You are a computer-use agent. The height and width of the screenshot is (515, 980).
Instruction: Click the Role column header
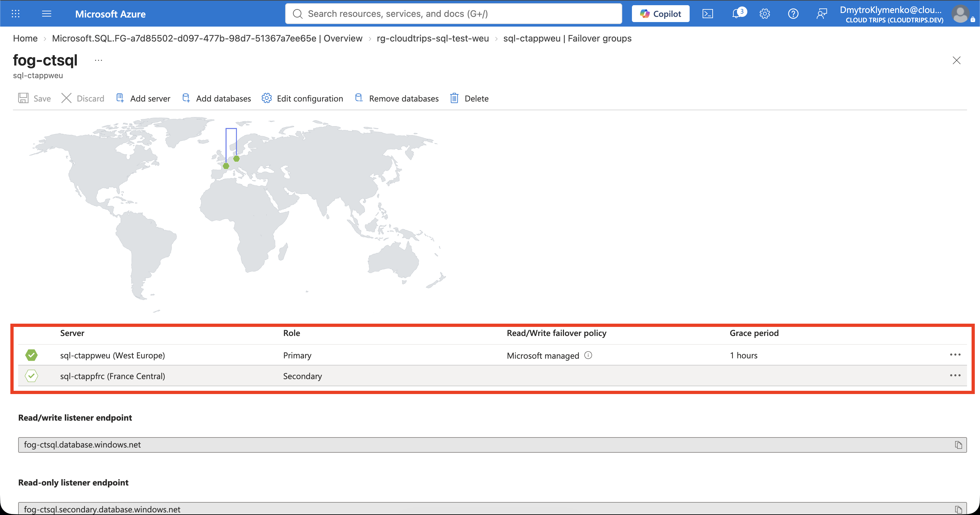click(291, 333)
